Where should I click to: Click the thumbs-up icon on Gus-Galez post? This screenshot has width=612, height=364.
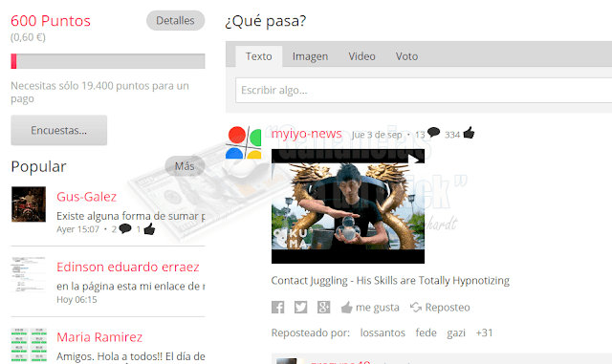pyautogui.click(x=149, y=229)
